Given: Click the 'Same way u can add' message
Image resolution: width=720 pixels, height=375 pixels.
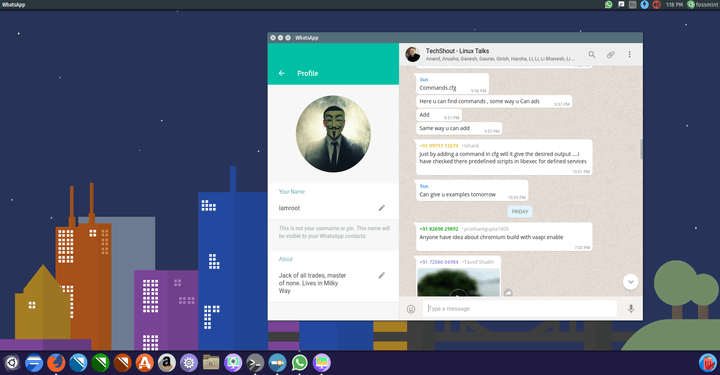Looking at the screenshot, I should [x=459, y=129].
